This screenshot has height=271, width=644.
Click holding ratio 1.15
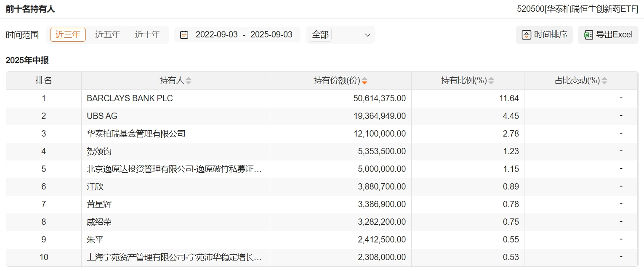pyautogui.click(x=511, y=169)
